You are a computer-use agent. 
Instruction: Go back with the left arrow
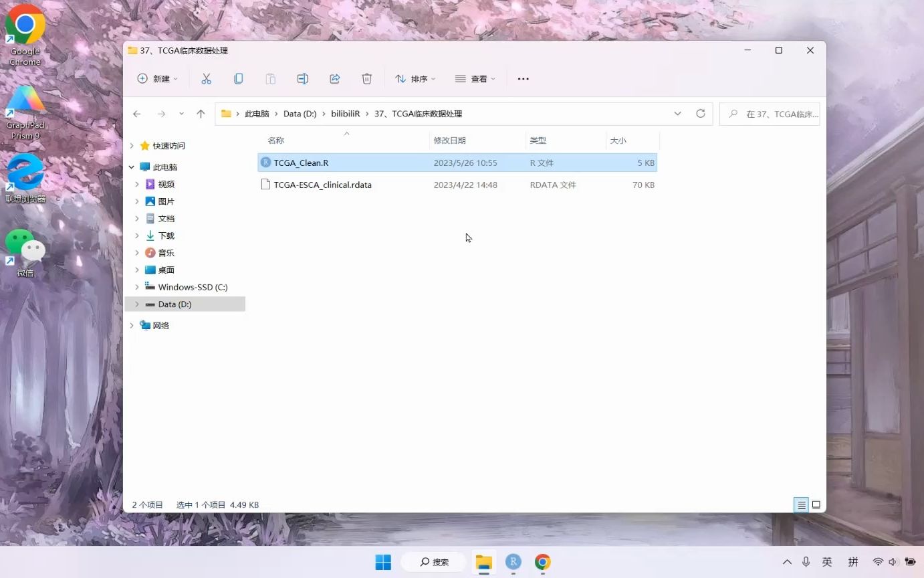(x=137, y=114)
